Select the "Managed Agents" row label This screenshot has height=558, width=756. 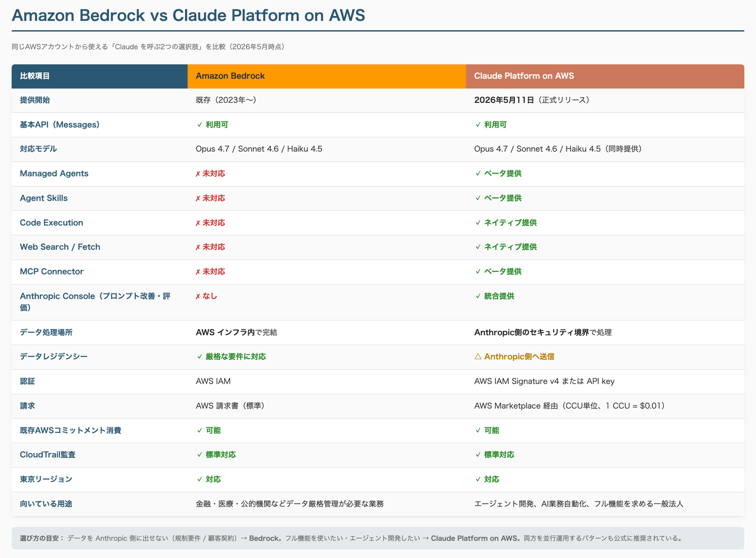(x=54, y=173)
